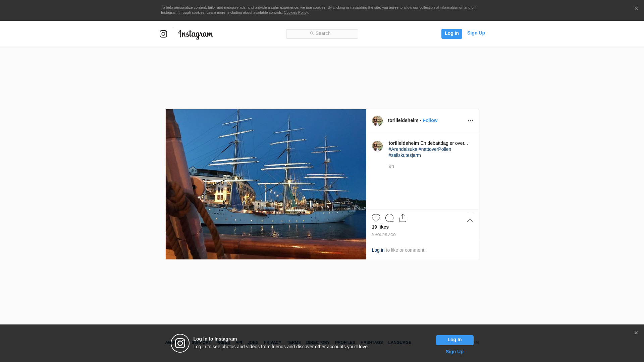Open the three-dot more options menu

tap(470, 121)
